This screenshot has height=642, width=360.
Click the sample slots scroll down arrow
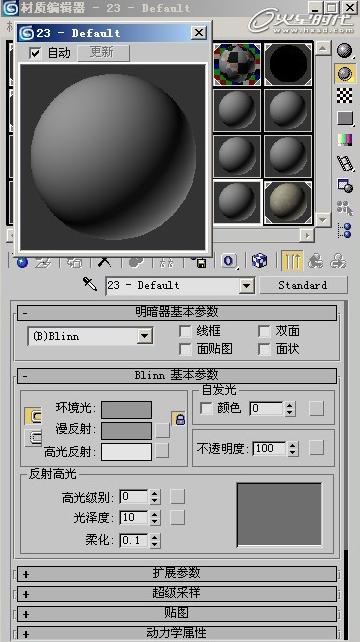tap(323, 219)
